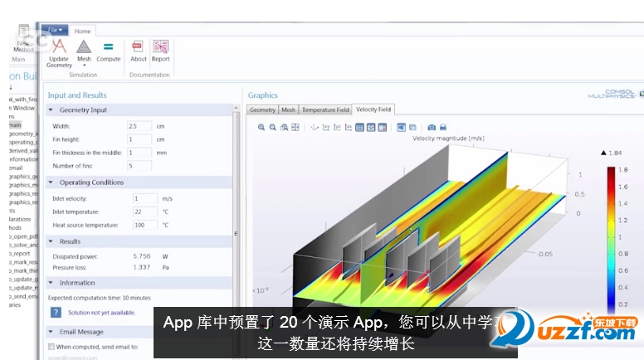Zoom out on the graphics plot
Image resolution: width=644 pixels, height=360 pixels.
pos(272,127)
